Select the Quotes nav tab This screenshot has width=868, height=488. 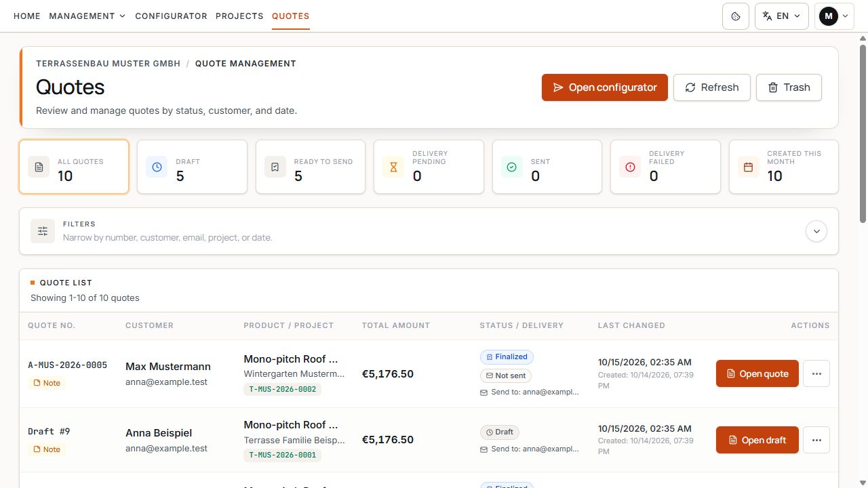click(290, 16)
